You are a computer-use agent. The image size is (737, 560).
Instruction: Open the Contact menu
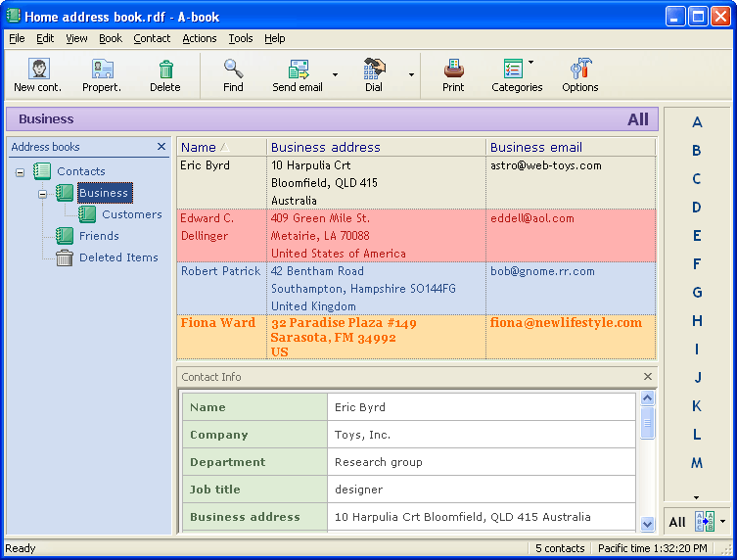[152, 38]
